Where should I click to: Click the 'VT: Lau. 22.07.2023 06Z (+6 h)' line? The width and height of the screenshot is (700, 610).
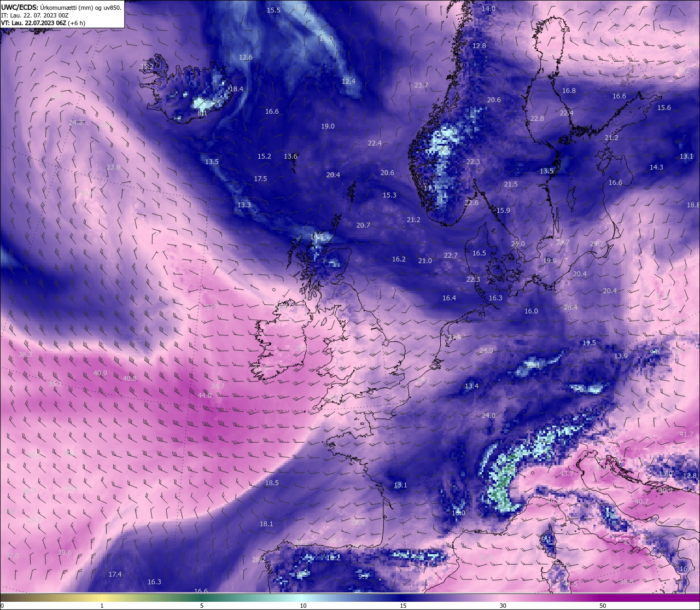click(x=43, y=23)
